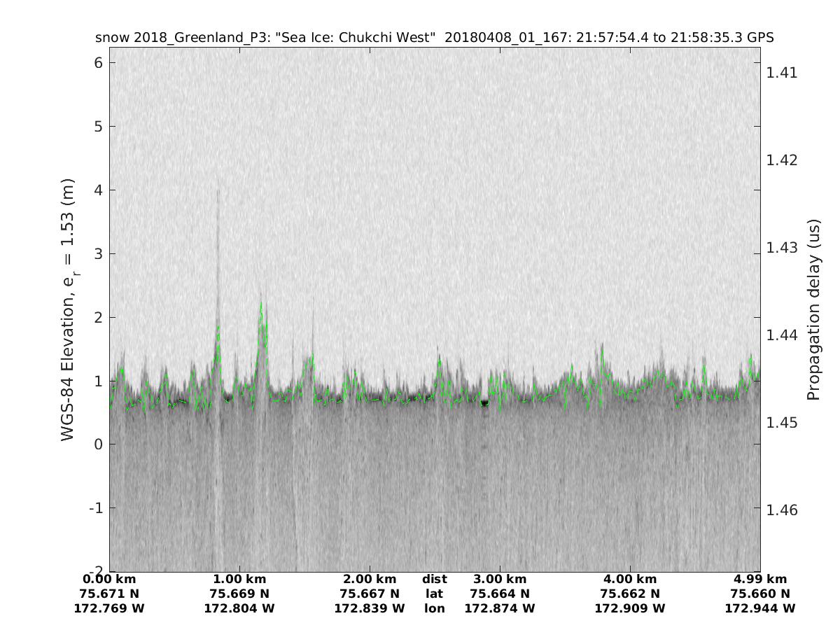Select the "3.00 km" x-axis tick label
This screenshot has height=630, width=840.
500,579
